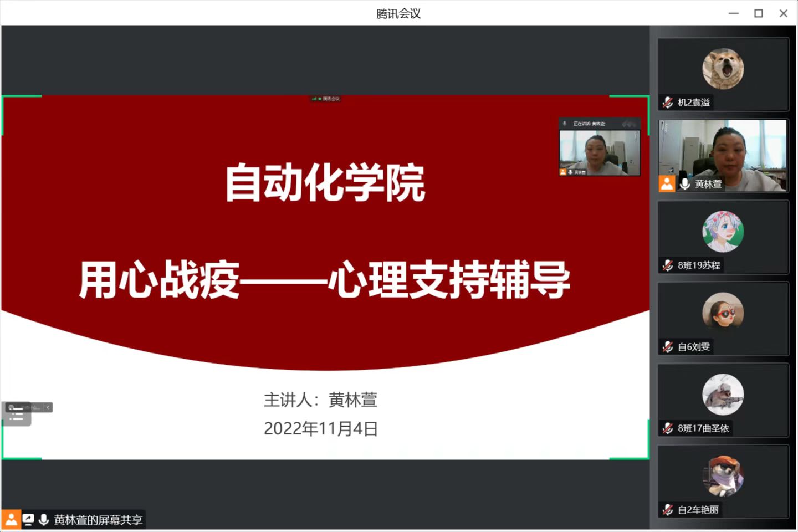The width and height of the screenshot is (798, 532).
Task: Select the 机2袁溢 participant tile avatar
Action: coord(723,69)
